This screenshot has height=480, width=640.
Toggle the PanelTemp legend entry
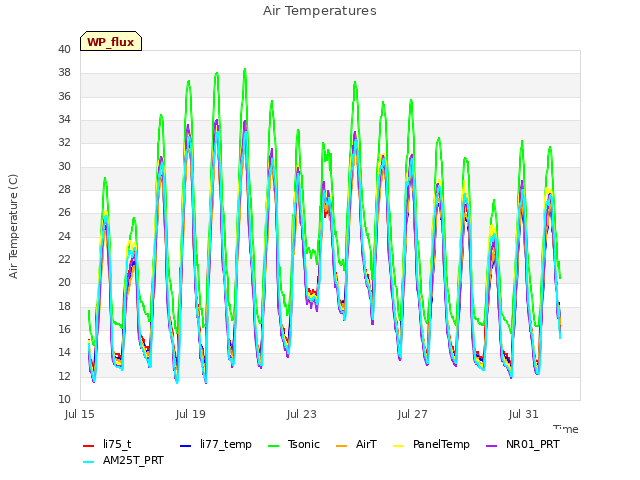click(431, 444)
